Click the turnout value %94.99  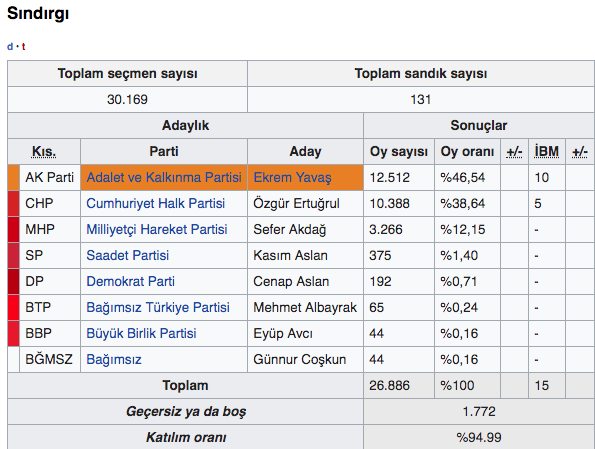click(x=479, y=437)
